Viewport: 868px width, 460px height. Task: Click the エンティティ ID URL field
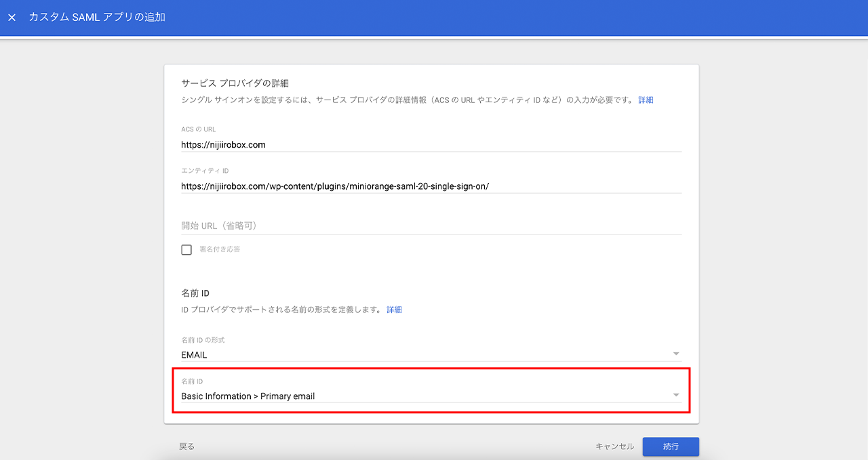tap(431, 186)
